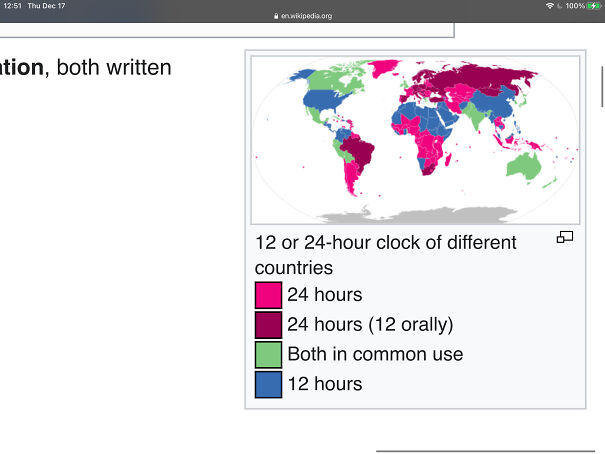Click the enlarge image icon beside the caption

(x=565, y=237)
